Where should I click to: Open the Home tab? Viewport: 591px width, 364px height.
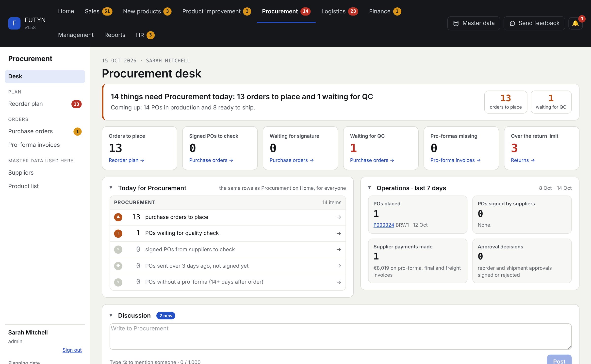(x=66, y=11)
